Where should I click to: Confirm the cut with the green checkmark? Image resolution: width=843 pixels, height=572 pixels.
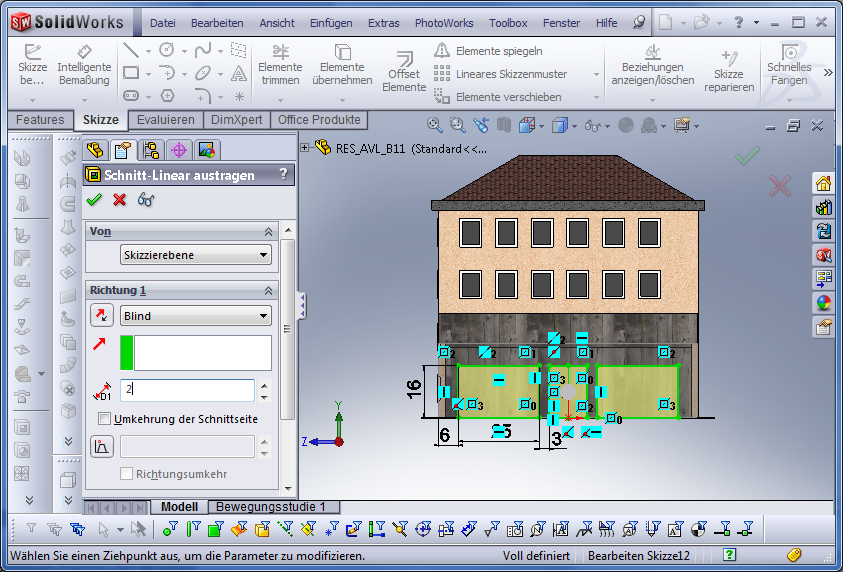(x=94, y=199)
